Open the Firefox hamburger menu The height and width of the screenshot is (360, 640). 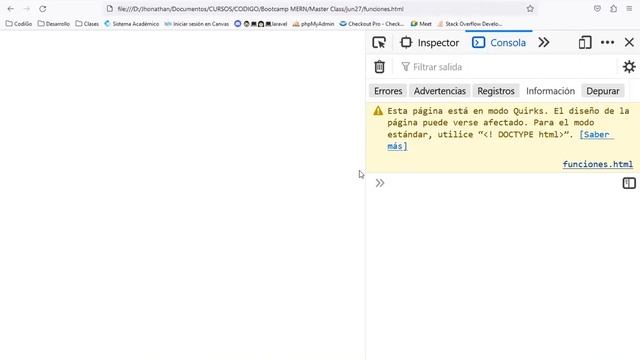pos(629,9)
